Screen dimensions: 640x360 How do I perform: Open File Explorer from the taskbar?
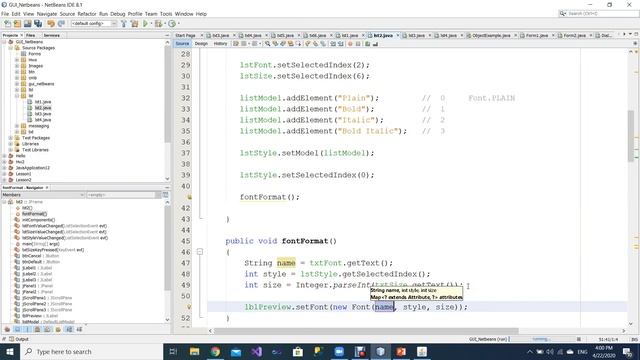point(194,351)
